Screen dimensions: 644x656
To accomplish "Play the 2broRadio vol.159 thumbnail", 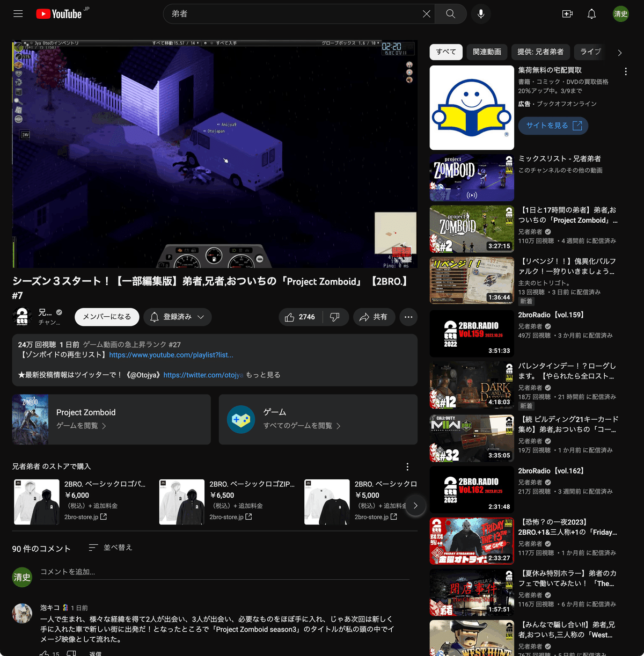I will tap(472, 334).
